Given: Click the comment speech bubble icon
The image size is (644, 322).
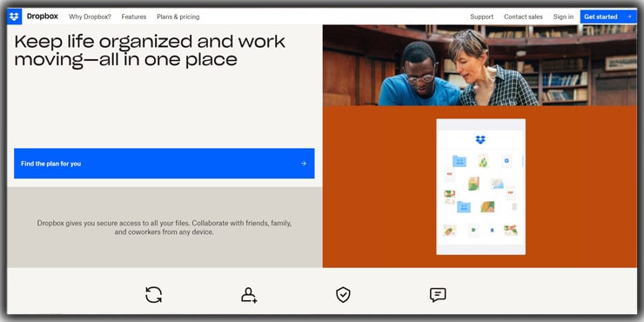Looking at the screenshot, I should point(438,295).
